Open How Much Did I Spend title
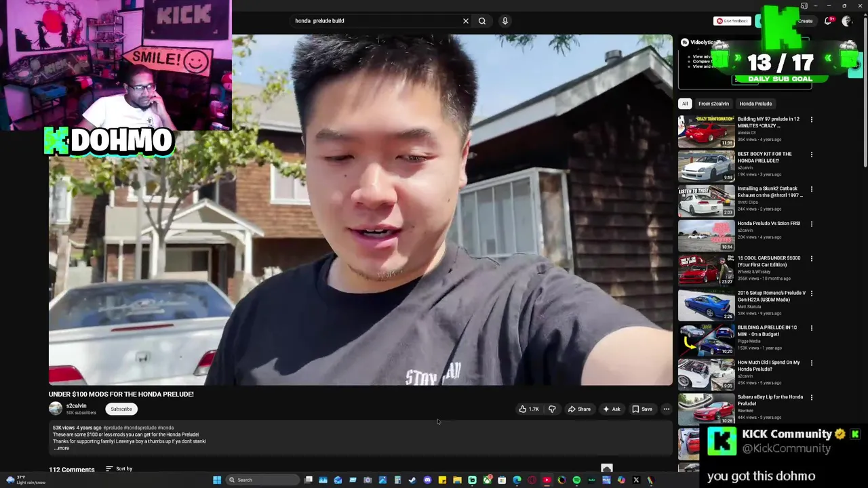 point(769,365)
